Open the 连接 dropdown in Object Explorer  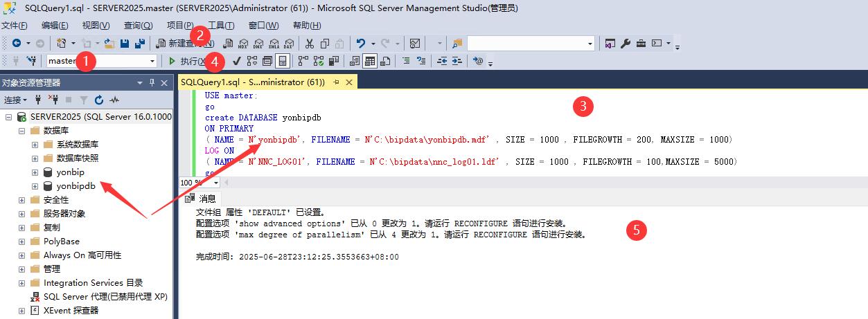(15, 100)
